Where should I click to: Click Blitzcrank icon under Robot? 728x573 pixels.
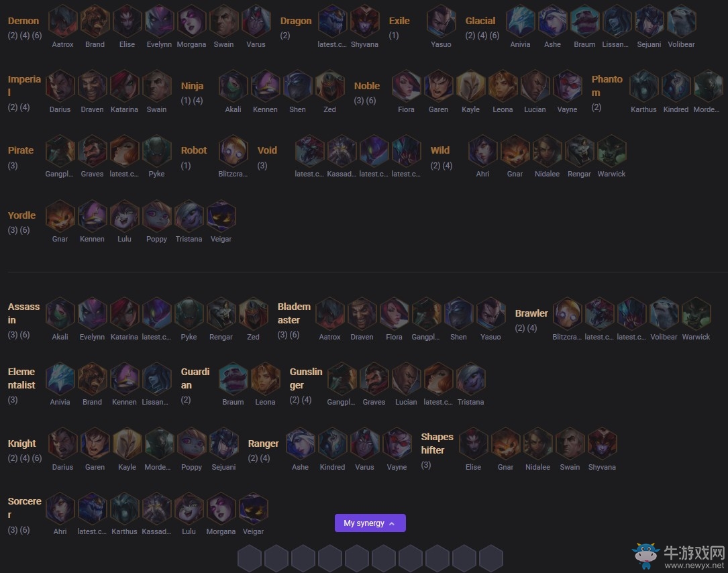[233, 151]
